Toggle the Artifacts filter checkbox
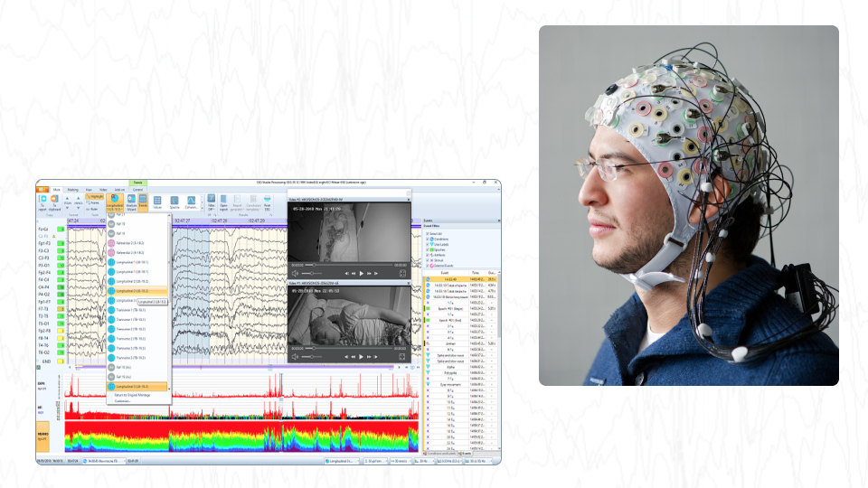This screenshot has width=868, height=488. tap(428, 255)
